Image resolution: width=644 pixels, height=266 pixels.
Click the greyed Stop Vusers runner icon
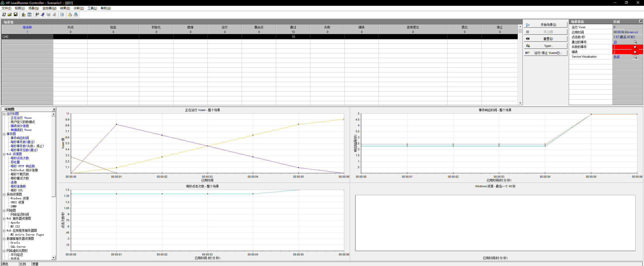54,15
